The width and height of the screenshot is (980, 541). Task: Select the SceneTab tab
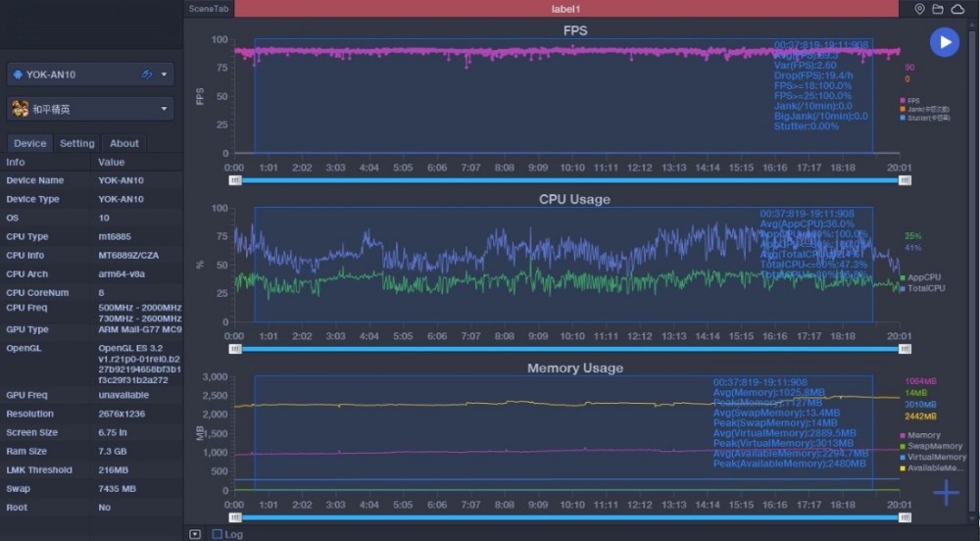tap(209, 8)
